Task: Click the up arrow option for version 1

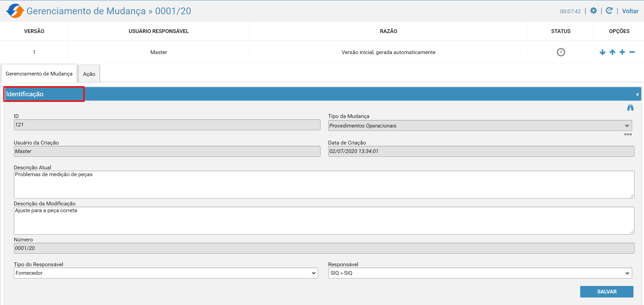Action: click(x=612, y=52)
